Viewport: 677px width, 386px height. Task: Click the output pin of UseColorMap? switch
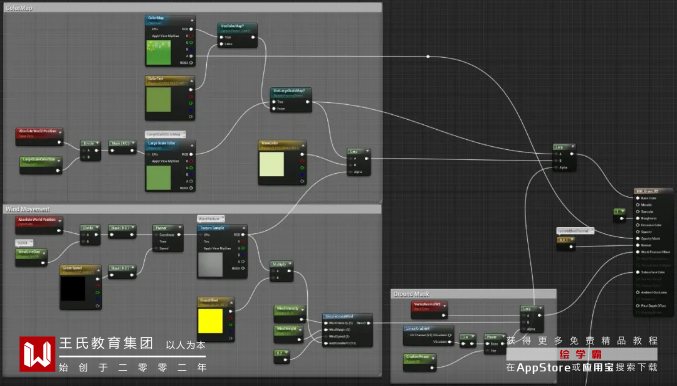pyautogui.click(x=253, y=37)
